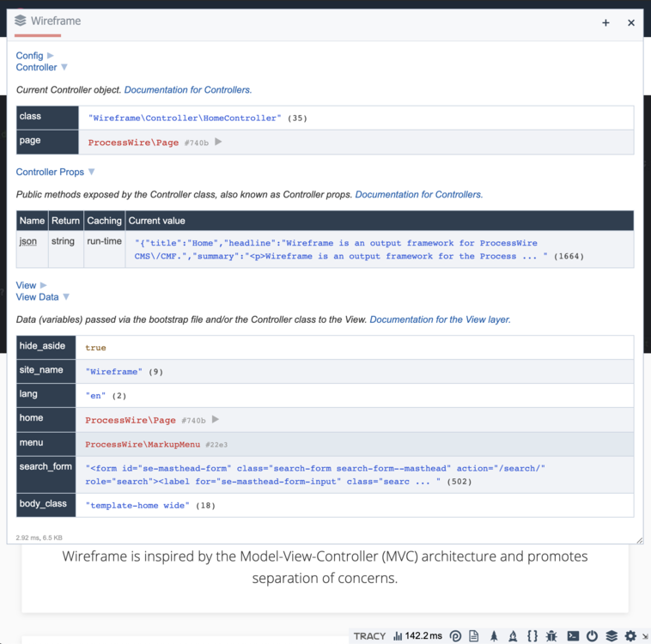This screenshot has height=644, width=651.
Task: Open the console terminal panel icon
Action: click(x=573, y=636)
